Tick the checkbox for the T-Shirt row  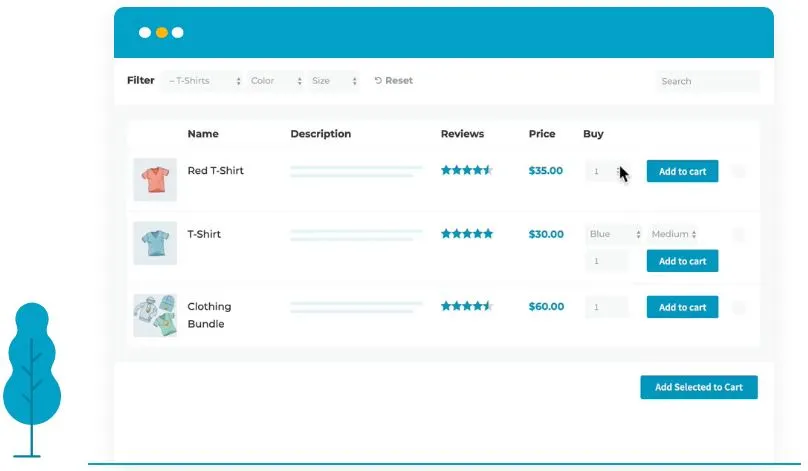tap(739, 235)
